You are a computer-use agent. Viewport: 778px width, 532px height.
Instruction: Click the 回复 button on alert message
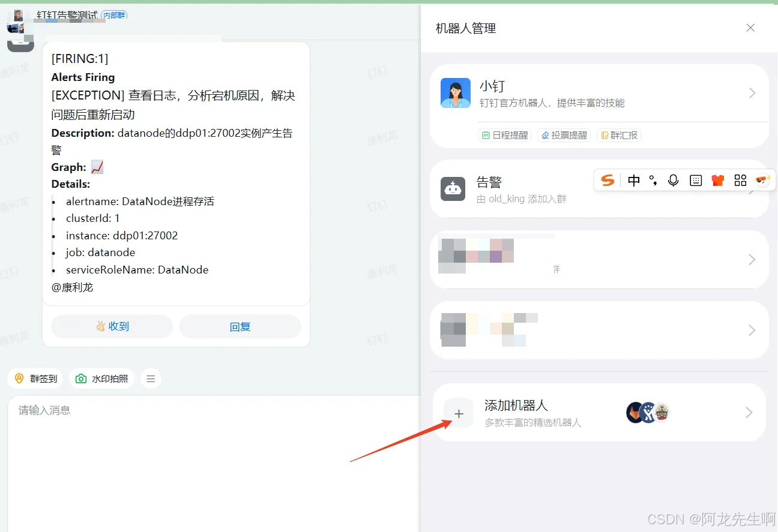(x=240, y=326)
